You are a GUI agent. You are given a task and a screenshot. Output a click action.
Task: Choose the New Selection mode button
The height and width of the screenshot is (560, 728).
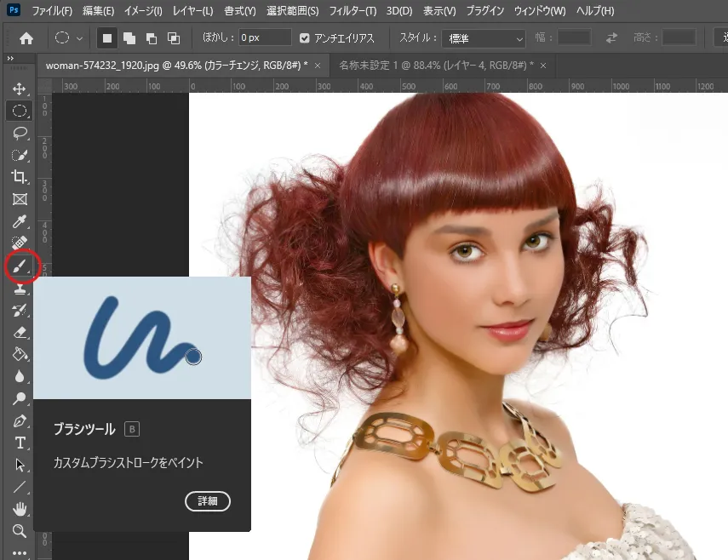(x=107, y=38)
